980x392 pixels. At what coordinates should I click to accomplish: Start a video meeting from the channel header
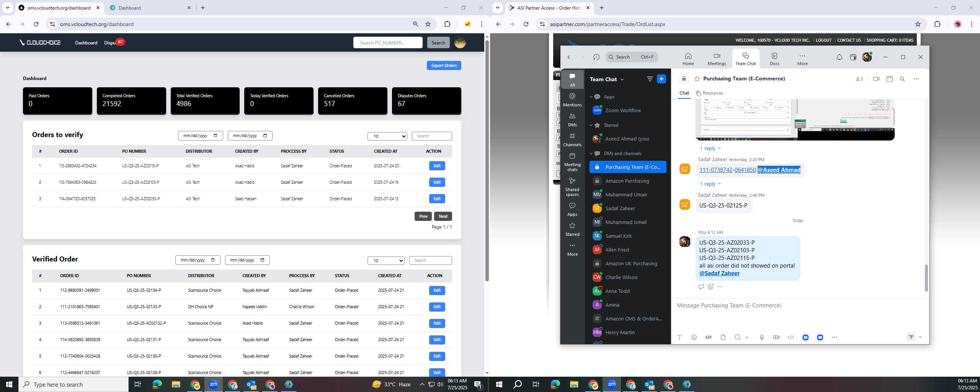[x=876, y=79]
